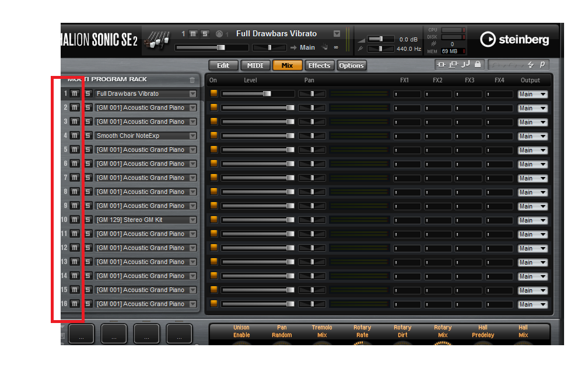Switch to the Edit tab
The image size is (588, 368).
coord(223,65)
